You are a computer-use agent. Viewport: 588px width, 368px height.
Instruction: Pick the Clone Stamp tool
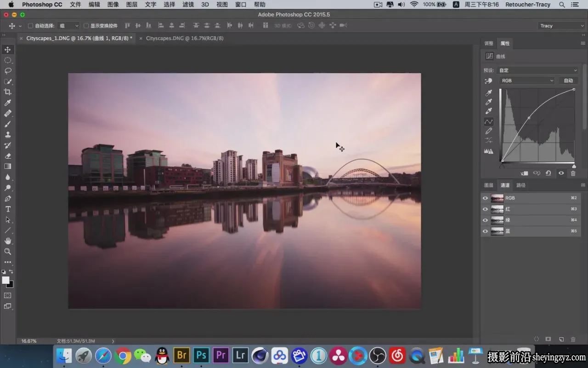(x=8, y=135)
